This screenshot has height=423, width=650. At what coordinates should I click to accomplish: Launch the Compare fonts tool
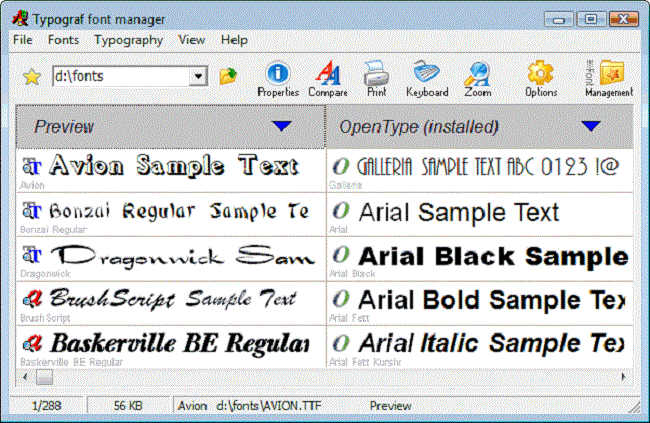[328, 80]
